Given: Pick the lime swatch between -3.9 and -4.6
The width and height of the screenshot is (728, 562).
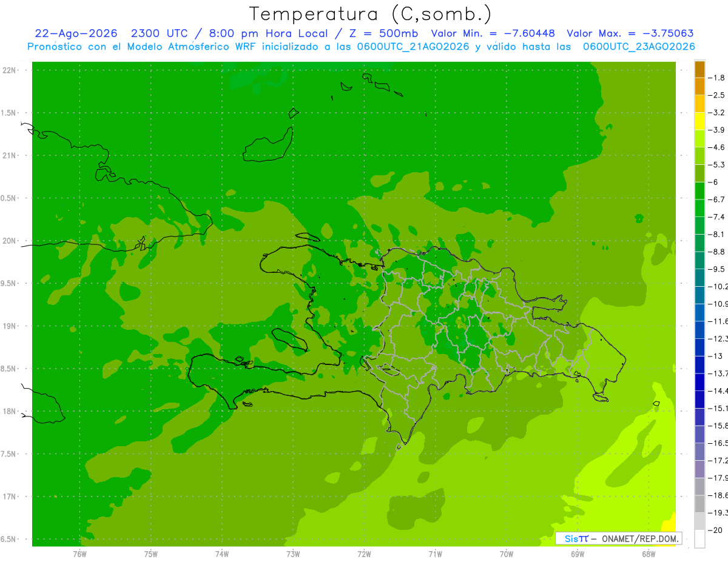Looking at the screenshot, I should (699, 139).
